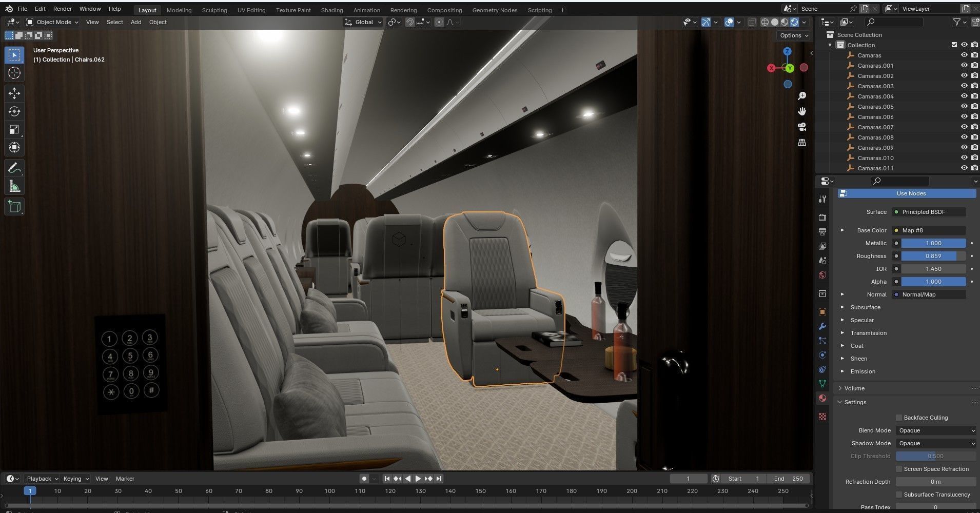This screenshot has height=513, width=980.
Task: Click the pan view hand icon
Action: [802, 111]
